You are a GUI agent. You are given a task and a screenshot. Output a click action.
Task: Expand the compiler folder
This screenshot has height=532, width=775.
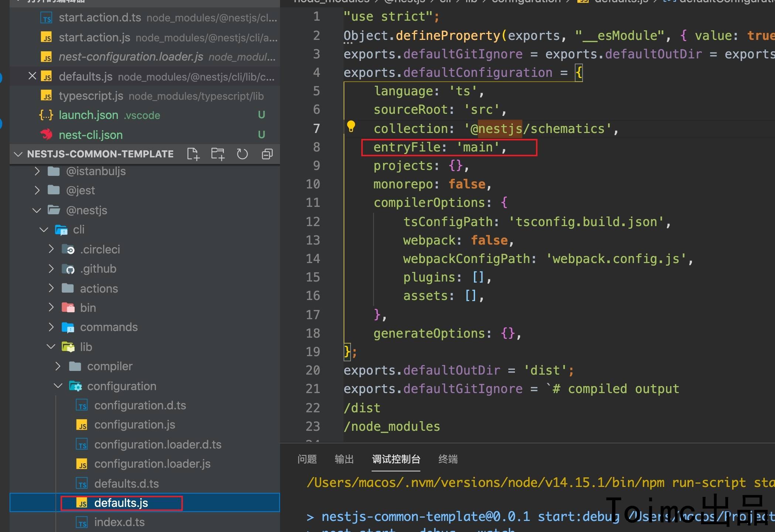click(x=58, y=366)
